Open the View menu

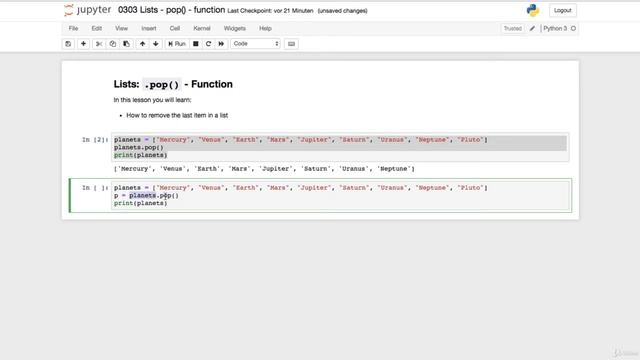point(121,29)
